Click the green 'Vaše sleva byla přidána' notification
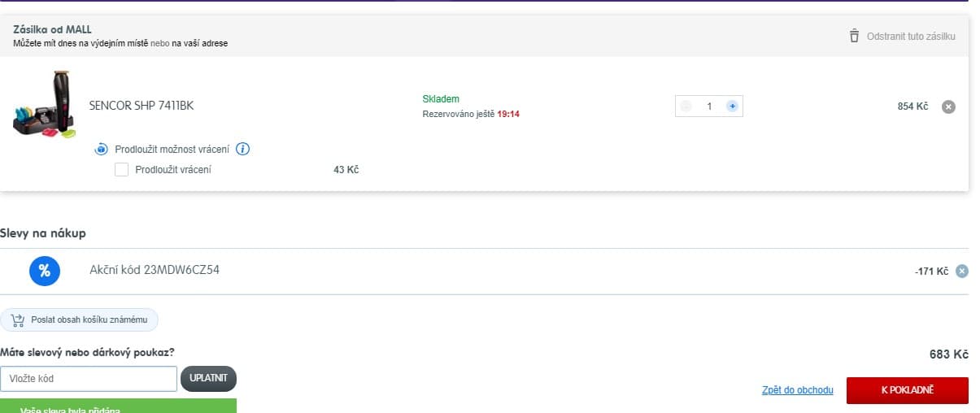This screenshot has width=980, height=413. click(x=118, y=406)
